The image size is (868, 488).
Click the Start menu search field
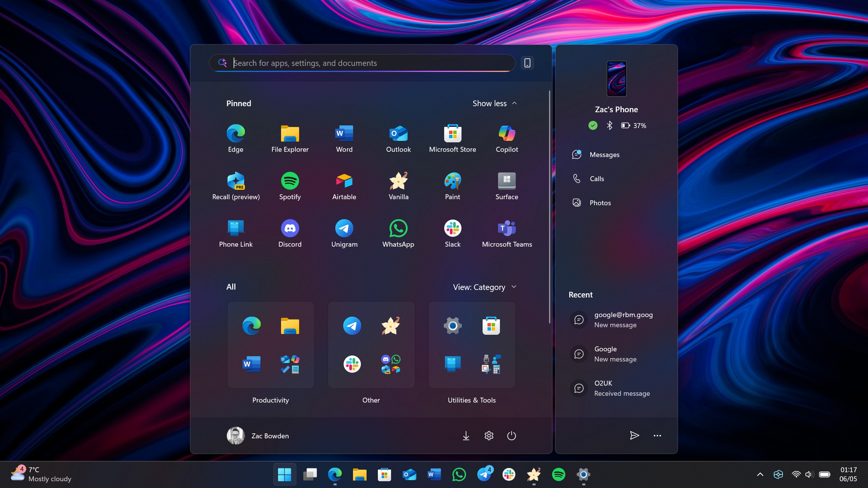pyautogui.click(x=362, y=63)
